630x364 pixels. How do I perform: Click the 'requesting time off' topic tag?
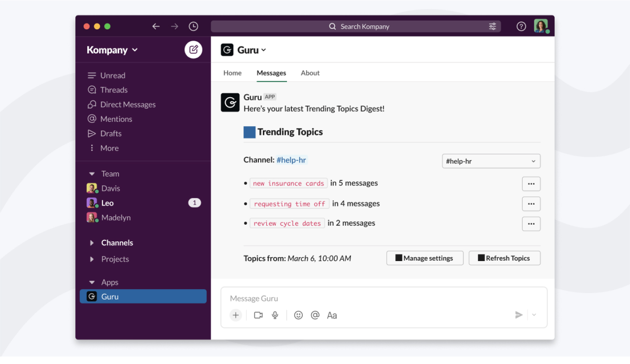click(290, 204)
